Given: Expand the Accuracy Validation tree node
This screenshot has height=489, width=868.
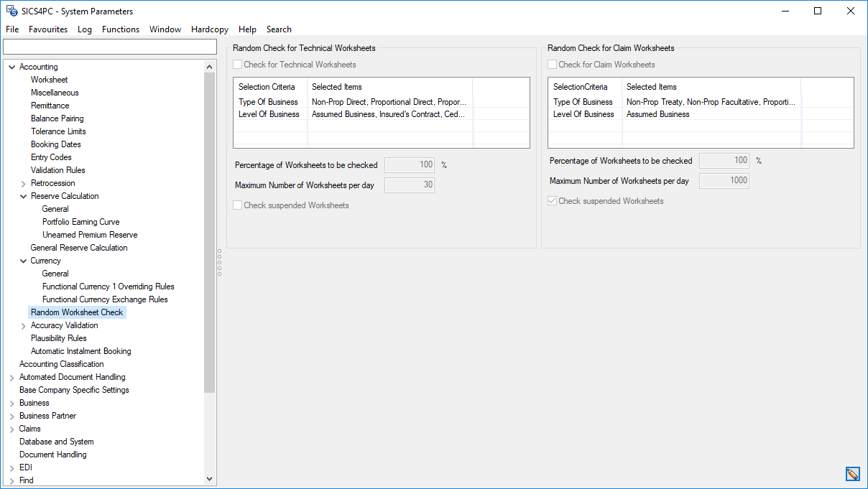Looking at the screenshot, I should tap(24, 325).
